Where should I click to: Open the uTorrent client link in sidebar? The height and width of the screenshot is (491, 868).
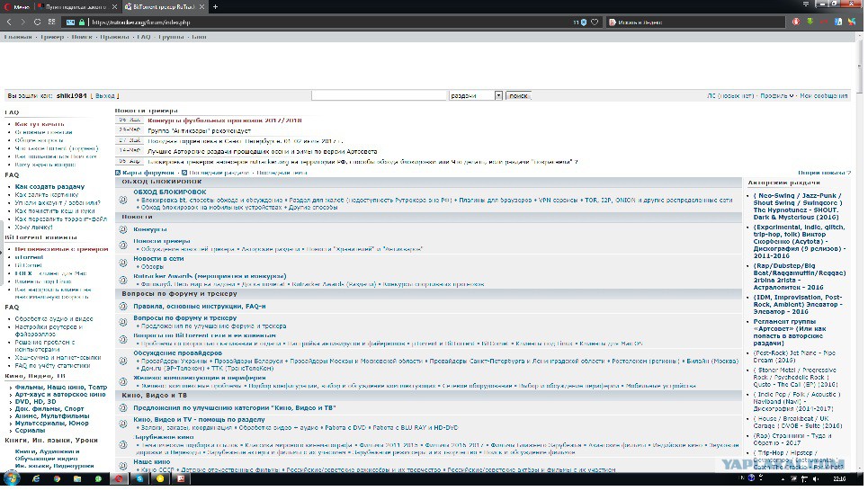(29, 257)
